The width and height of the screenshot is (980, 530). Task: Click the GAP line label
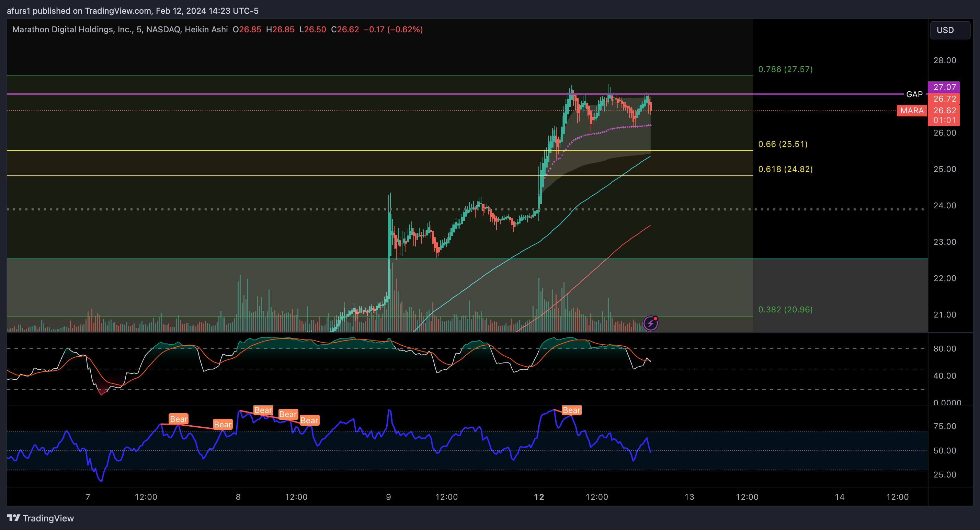[914, 94]
